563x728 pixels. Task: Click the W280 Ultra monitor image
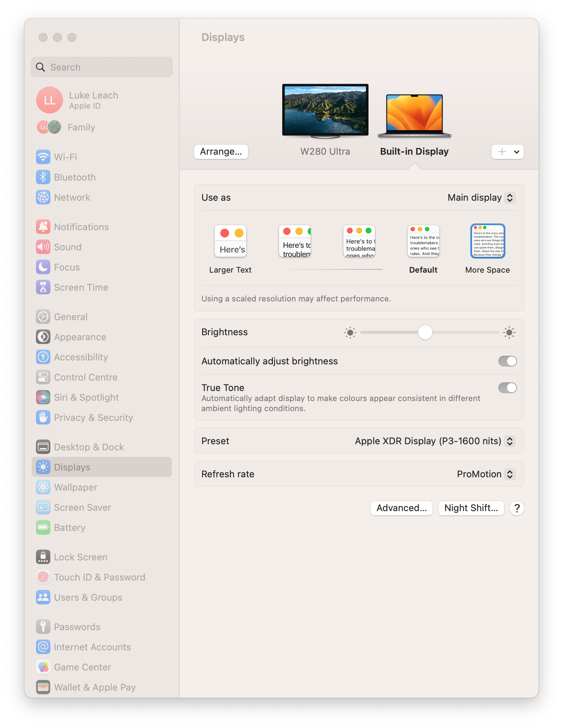(325, 111)
